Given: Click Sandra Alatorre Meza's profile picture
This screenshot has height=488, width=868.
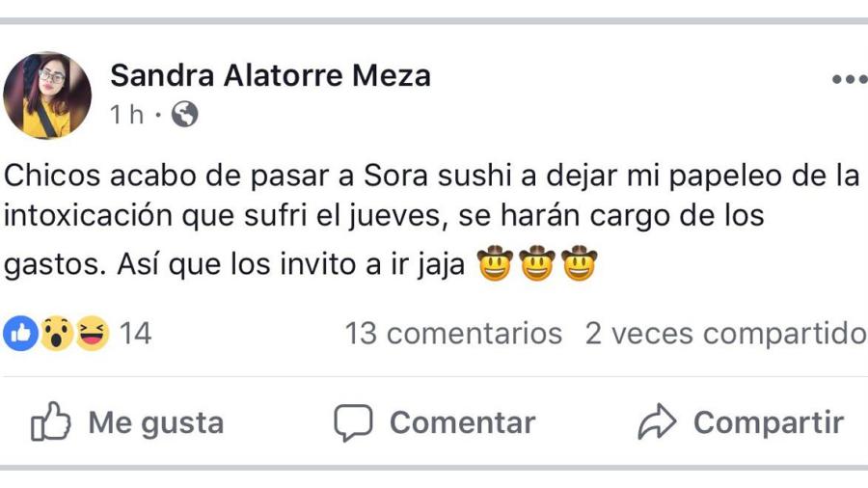Looking at the screenshot, I should click(47, 95).
